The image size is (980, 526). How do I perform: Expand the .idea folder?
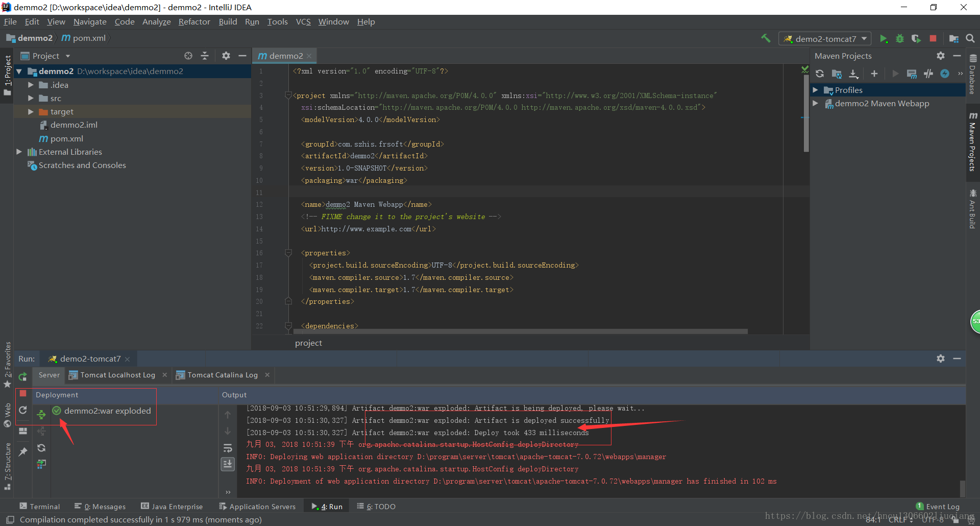click(x=31, y=85)
